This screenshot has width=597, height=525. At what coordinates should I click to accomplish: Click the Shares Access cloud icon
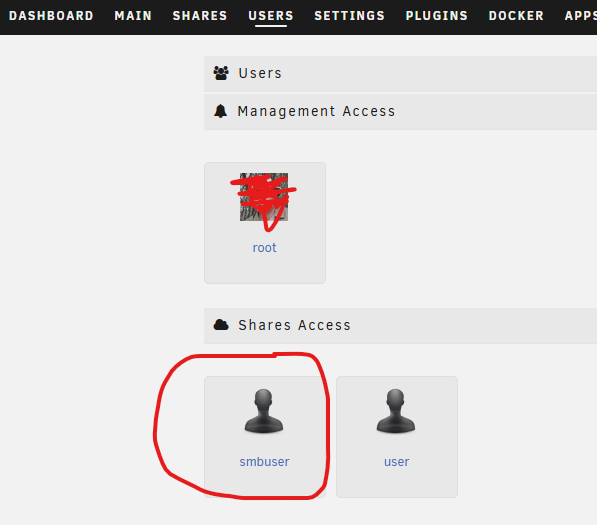coord(221,325)
